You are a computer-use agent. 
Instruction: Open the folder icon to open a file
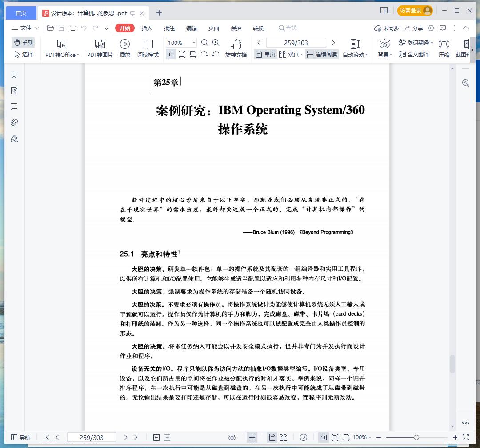point(51,28)
